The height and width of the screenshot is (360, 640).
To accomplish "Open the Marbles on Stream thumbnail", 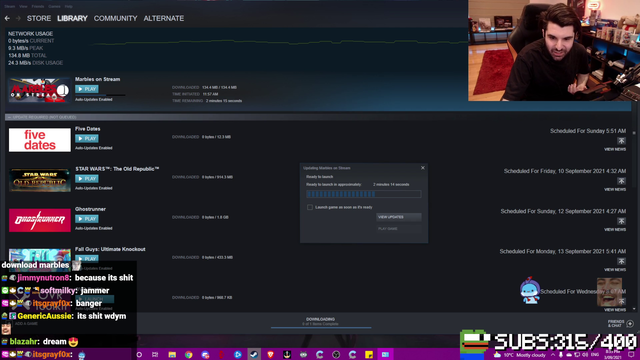I will (40, 90).
